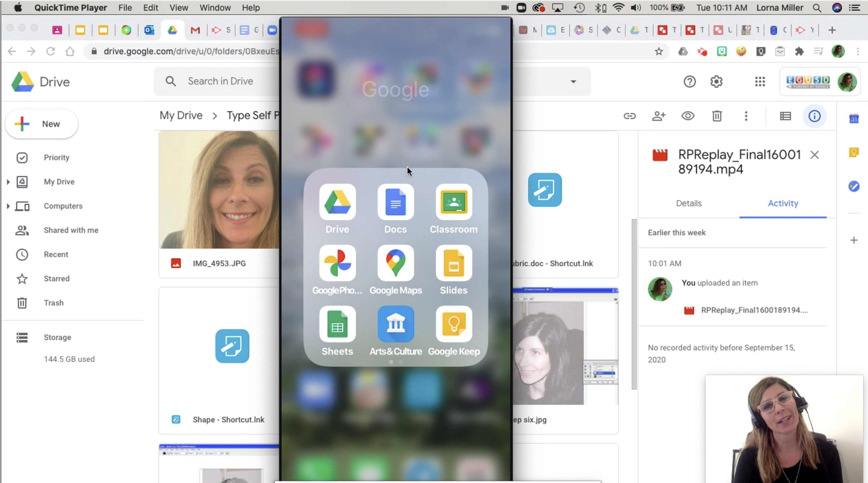This screenshot has height=483, width=868.
Task: Open Keep in the side panel
Action: pos(853,153)
